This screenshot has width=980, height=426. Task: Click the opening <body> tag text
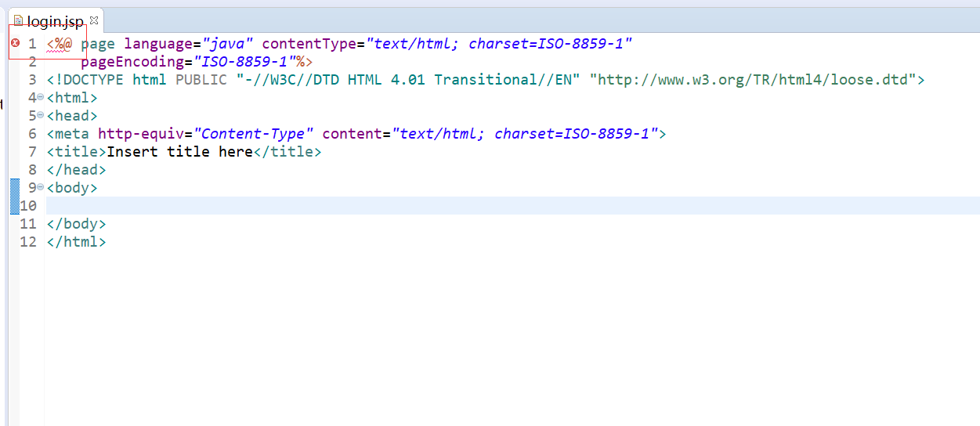(x=72, y=188)
